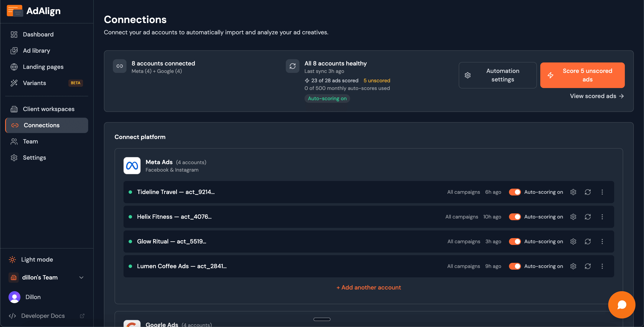Open Landing pages section
Screen dimensions: 644x327
(46, 67)
